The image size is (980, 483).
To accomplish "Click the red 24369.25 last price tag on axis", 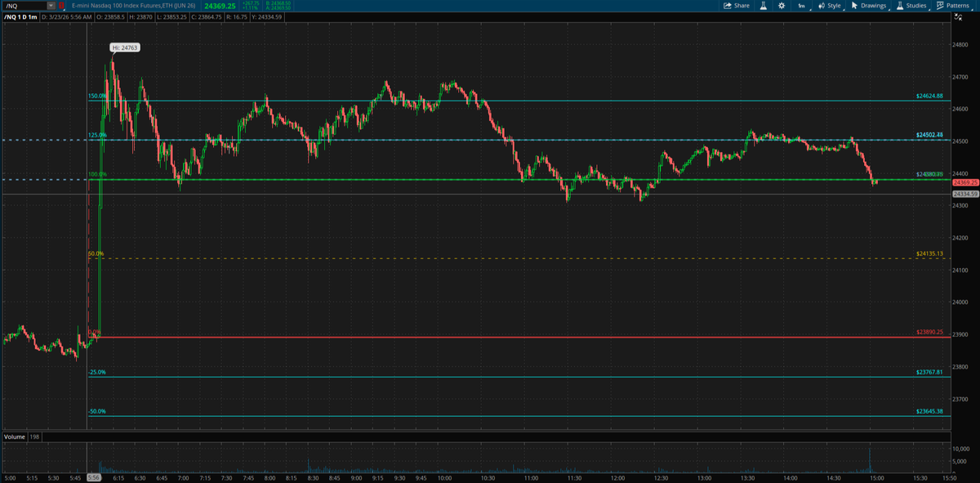I will [964, 182].
